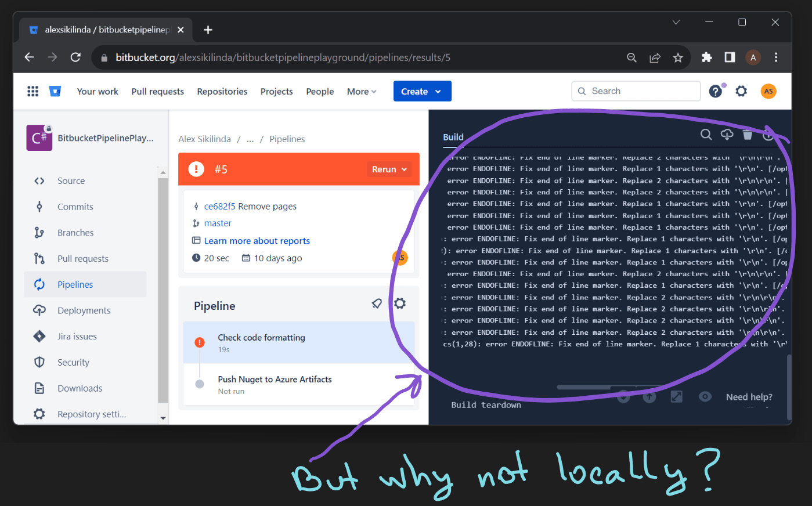Image resolution: width=812 pixels, height=506 pixels.
Task: Open the Chrome zoom indicator magnifier
Action: coord(631,57)
